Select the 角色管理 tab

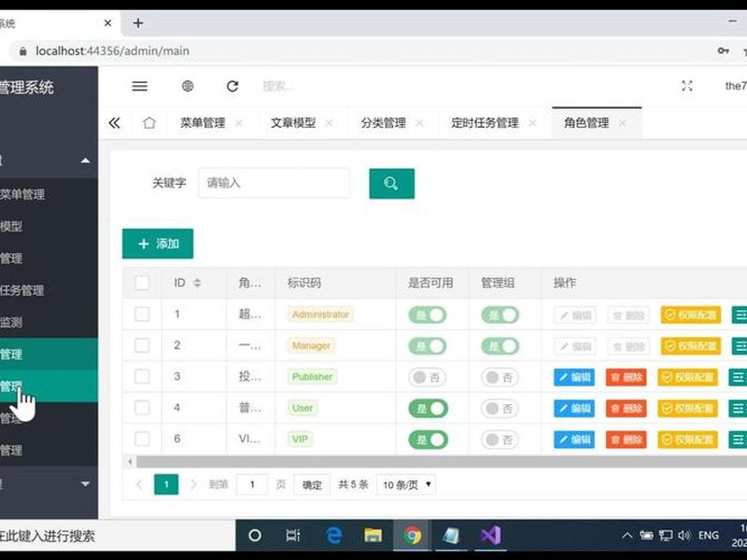pyautogui.click(x=586, y=123)
